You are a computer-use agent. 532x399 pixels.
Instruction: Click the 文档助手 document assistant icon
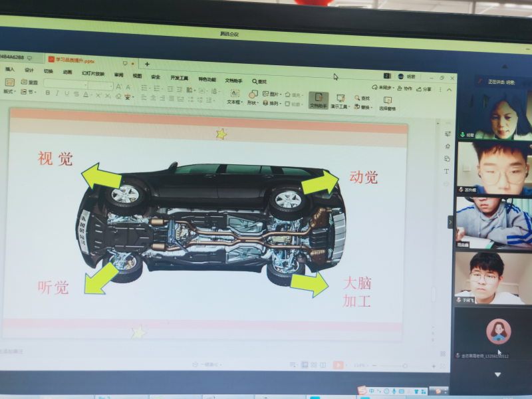(x=319, y=100)
